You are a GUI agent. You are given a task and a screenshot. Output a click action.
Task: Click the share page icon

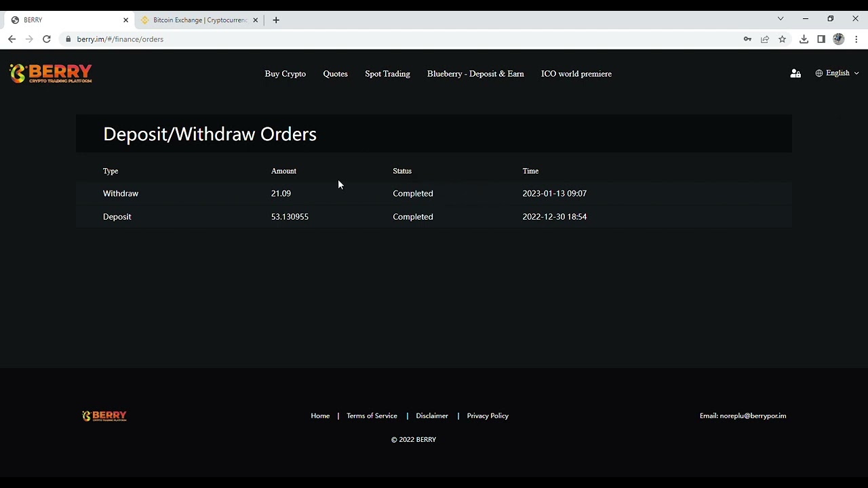[765, 39]
